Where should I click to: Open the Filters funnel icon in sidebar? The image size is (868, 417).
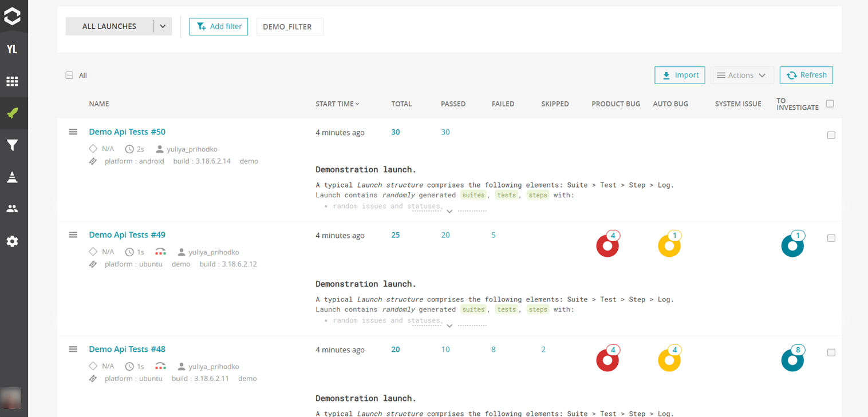(x=12, y=145)
